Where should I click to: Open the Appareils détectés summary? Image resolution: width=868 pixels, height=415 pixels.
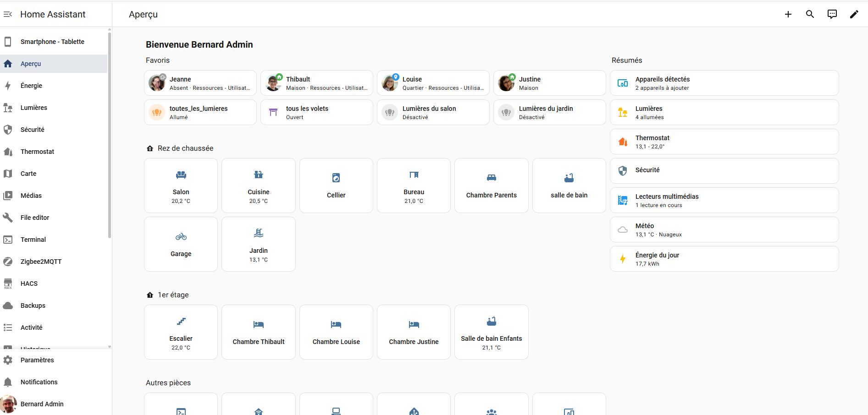[724, 83]
